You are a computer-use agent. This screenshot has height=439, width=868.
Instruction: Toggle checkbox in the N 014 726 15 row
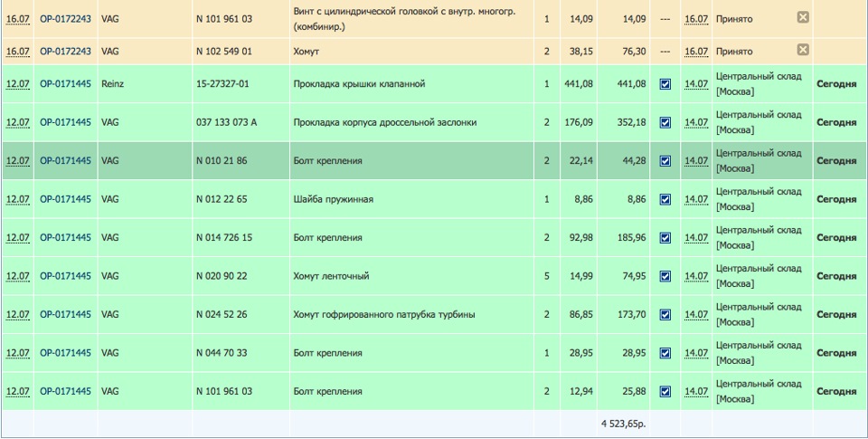pos(665,238)
